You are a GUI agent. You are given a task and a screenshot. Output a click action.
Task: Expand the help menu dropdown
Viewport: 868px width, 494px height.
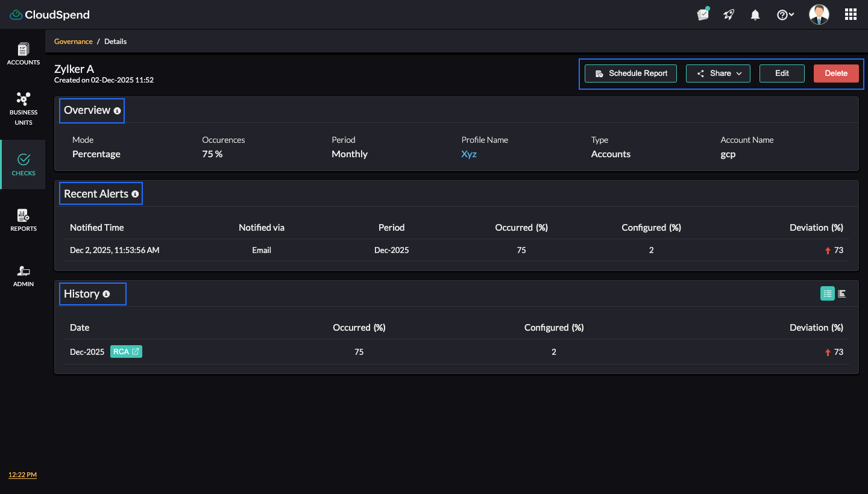pos(785,15)
